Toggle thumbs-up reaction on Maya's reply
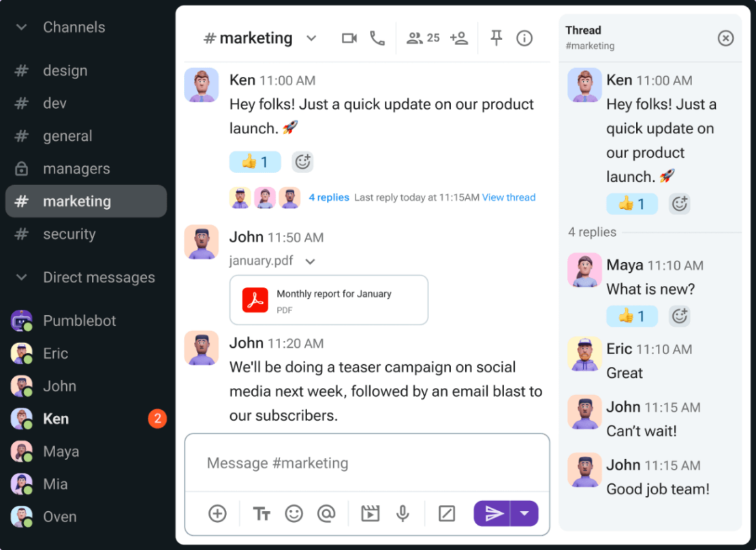Image resolution: width=756 pixels, height=550 pixels. [631, 316]
